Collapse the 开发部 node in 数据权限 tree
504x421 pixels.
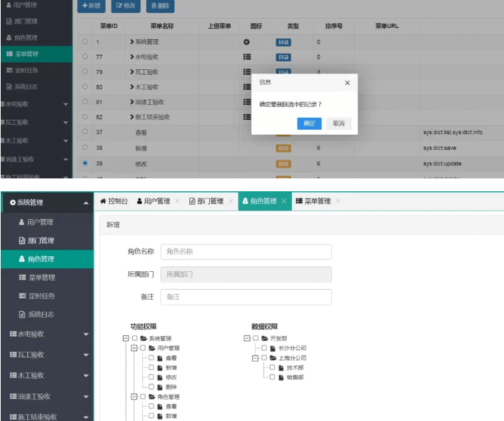247,338
